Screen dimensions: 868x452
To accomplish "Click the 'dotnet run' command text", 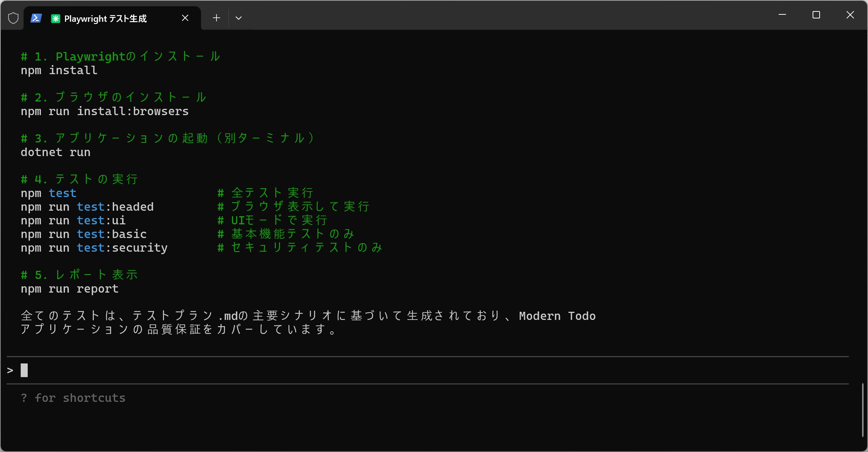I will click(55, 152).
